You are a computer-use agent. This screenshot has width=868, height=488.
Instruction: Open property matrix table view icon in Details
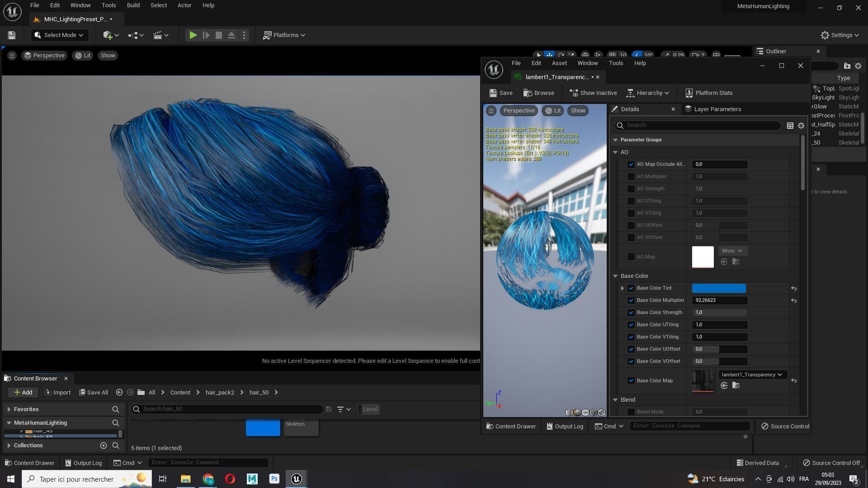[790, 126]
